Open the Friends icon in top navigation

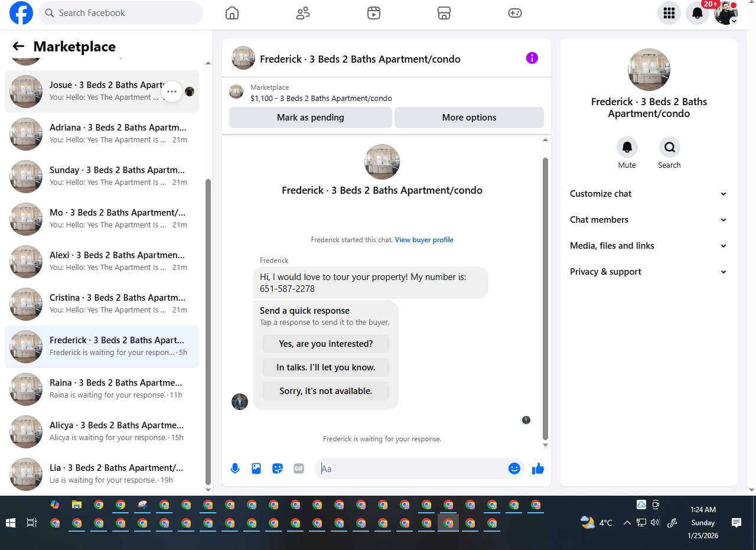[x=303, y=13]
